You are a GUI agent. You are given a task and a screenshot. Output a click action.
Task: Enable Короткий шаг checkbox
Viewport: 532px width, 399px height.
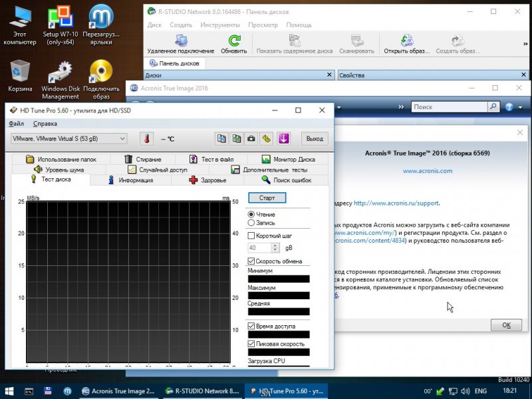(x=251, y=235)
